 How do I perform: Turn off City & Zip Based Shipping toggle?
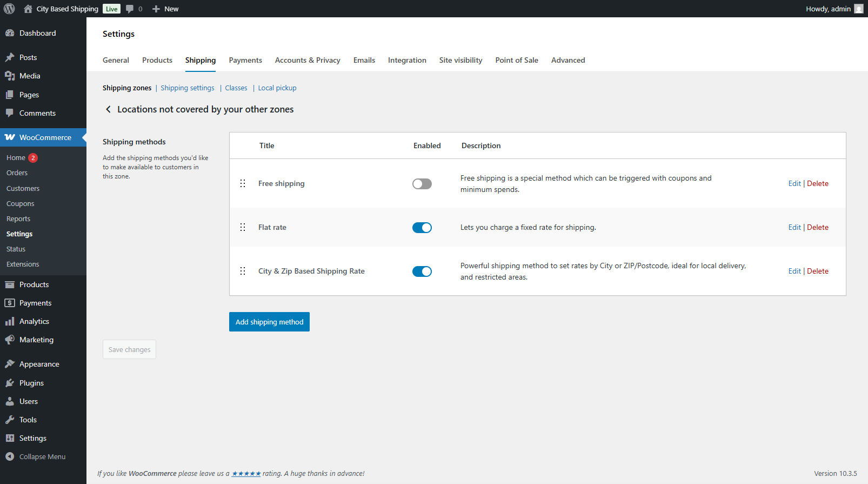[x=422, y=271]
